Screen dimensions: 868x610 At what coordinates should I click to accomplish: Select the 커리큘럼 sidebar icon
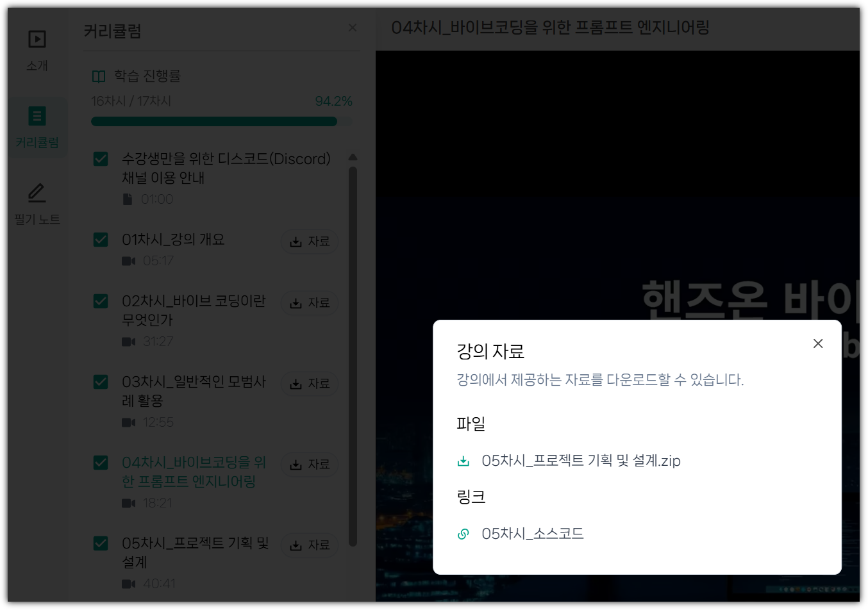pyautogui.click(x=37, y=117)
